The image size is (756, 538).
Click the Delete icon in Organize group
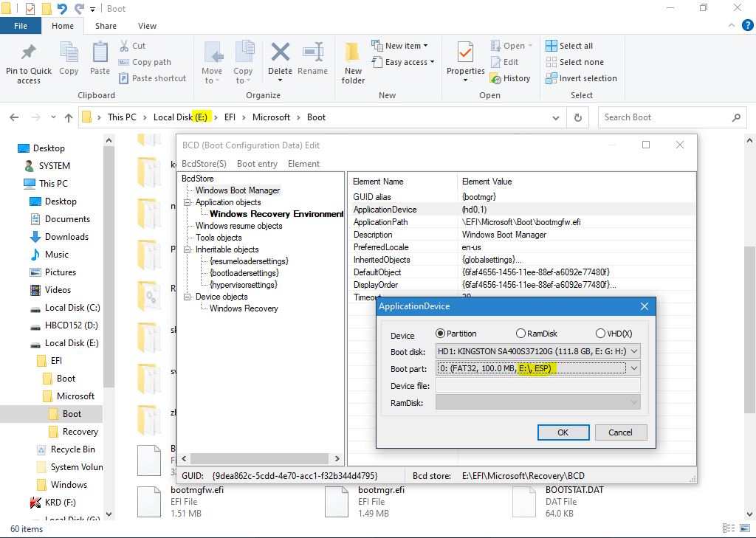pos(280,54)
